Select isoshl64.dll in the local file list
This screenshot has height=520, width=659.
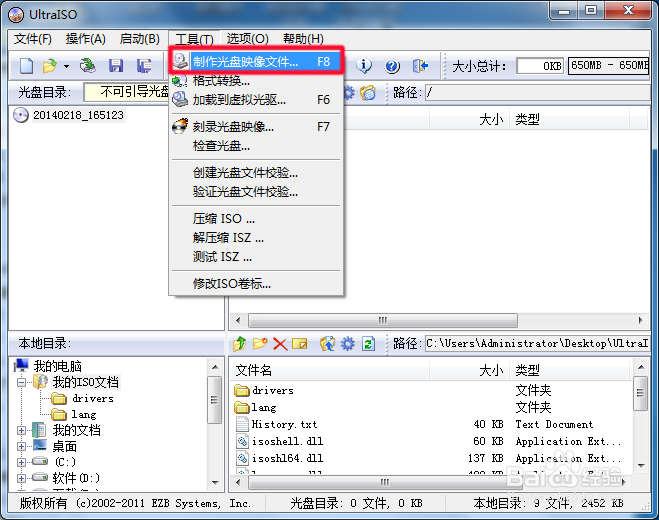click(x=287, y=458)
